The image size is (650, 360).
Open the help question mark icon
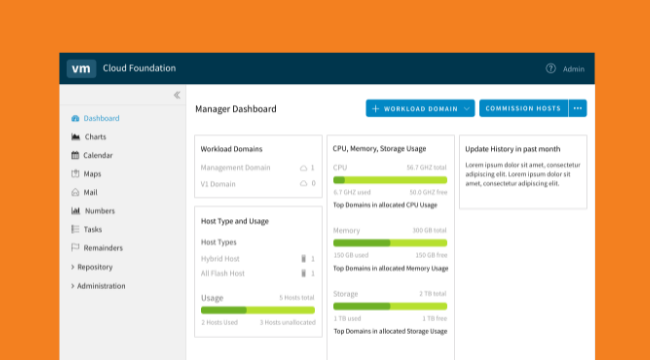pos(551,68)
